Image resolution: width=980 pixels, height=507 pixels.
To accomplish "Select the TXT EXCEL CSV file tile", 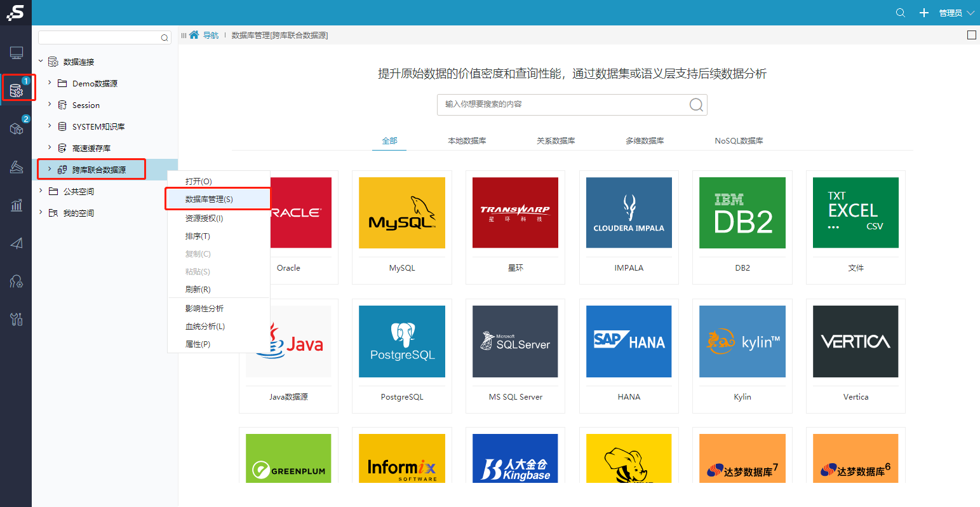I will pos(856,227).
